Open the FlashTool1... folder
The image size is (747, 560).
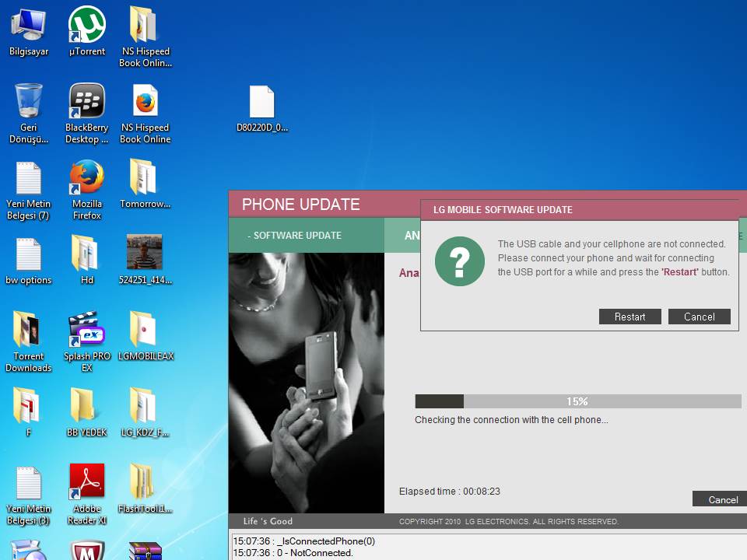coord(146,488)
